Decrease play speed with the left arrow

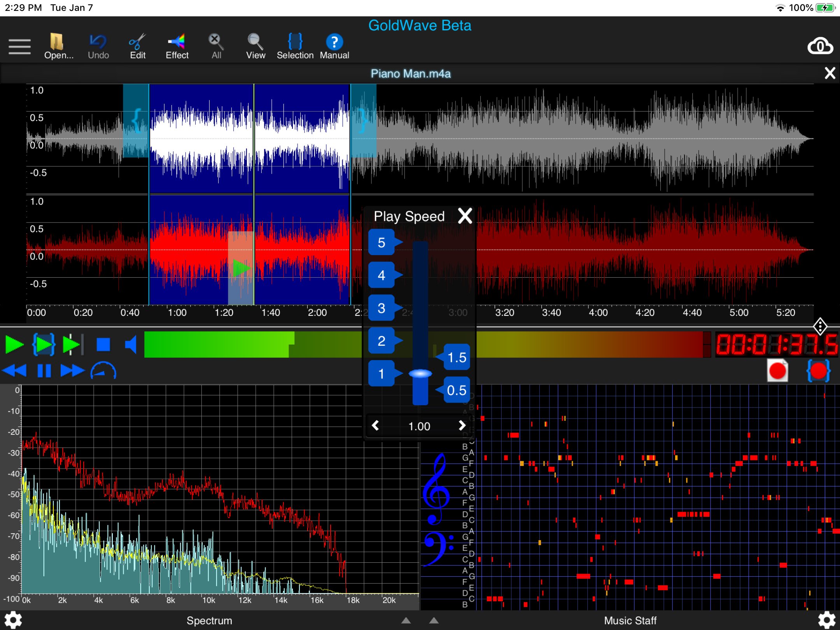coord(376,426)
